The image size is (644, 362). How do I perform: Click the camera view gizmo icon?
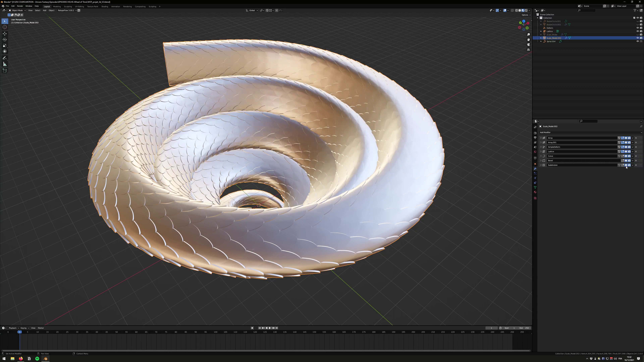pyautogui.click(x=528, y=44)
